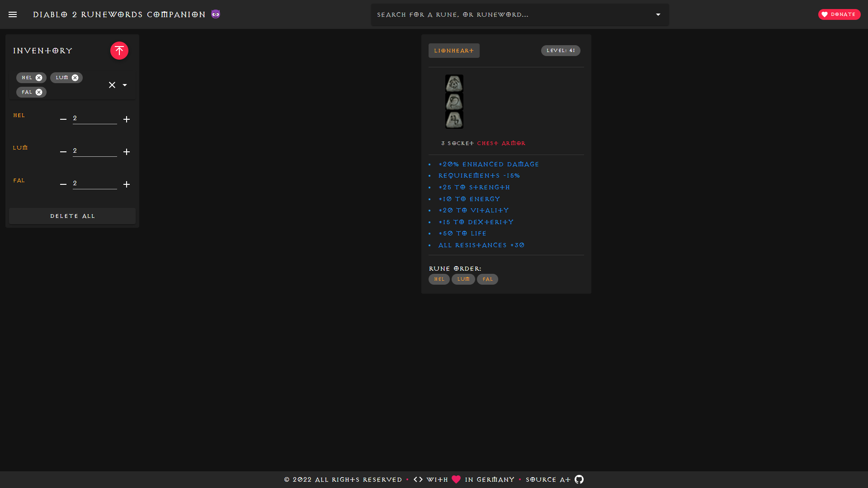Viewport: 868px width, 488px height.
Task: Remove the Fal rune chip
Action: [x=39, y=92]
